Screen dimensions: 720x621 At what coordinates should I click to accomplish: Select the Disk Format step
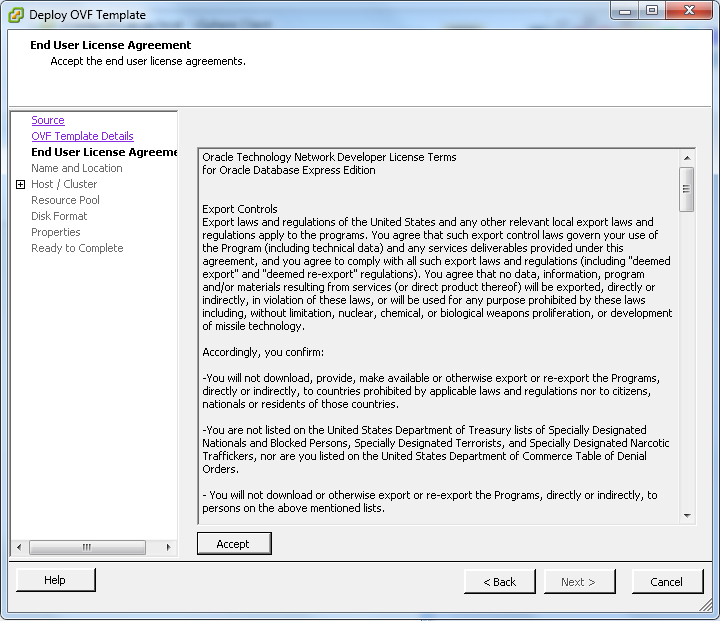point(59,216)
